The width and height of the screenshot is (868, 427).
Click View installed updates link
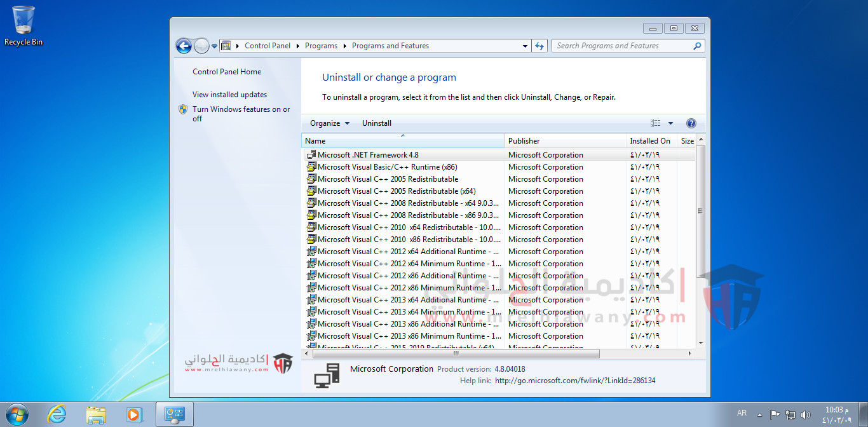[229, 95]
